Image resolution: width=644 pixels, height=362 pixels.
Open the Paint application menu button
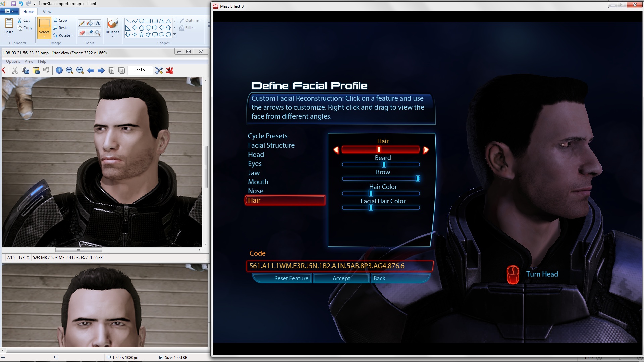click(x=9, y=11)
